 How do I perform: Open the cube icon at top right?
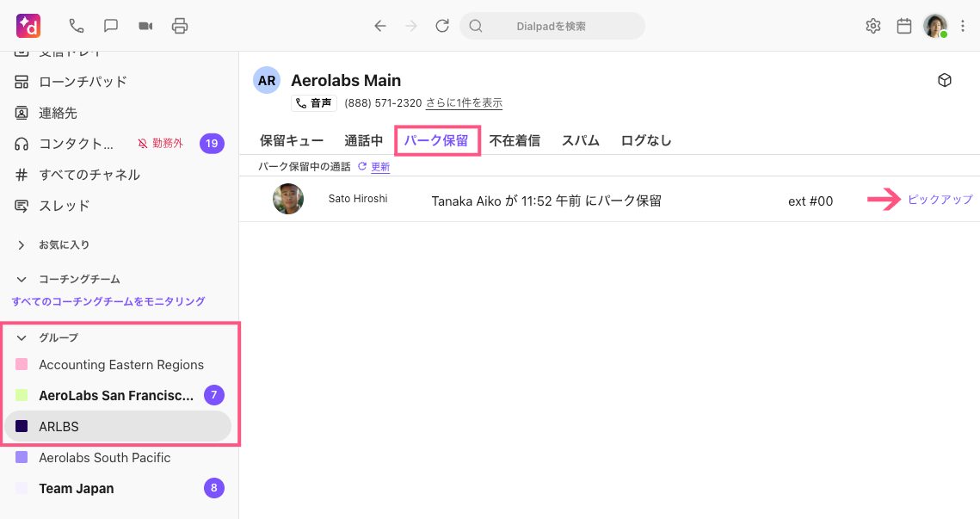(x=945, y=80)
